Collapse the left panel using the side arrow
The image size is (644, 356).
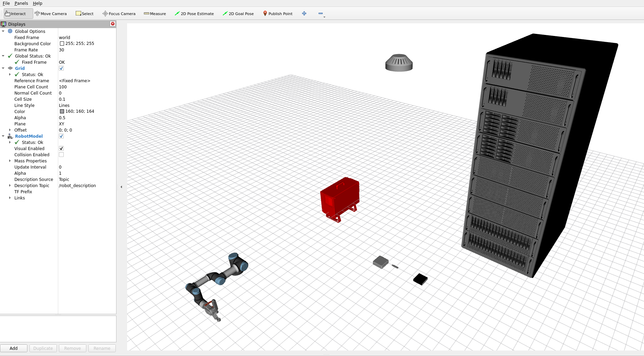click(x=121, y=187)
